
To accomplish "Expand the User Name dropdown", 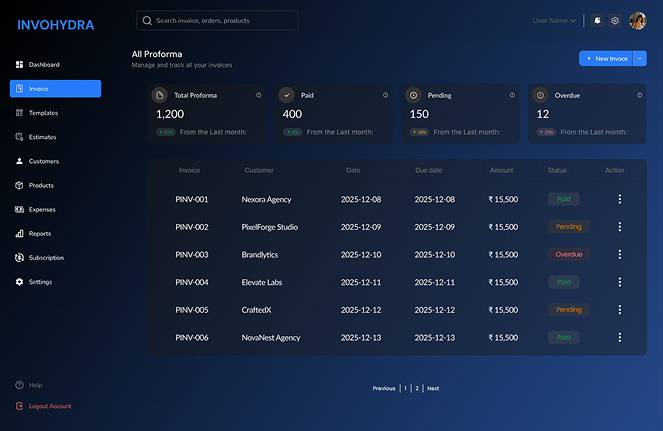I will [554, 20].
